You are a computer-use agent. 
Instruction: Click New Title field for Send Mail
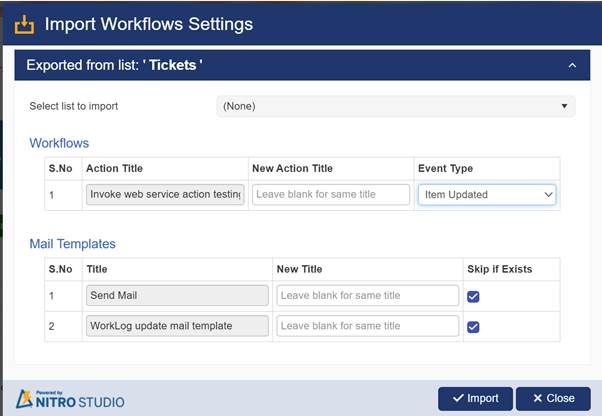coord(367,296)
